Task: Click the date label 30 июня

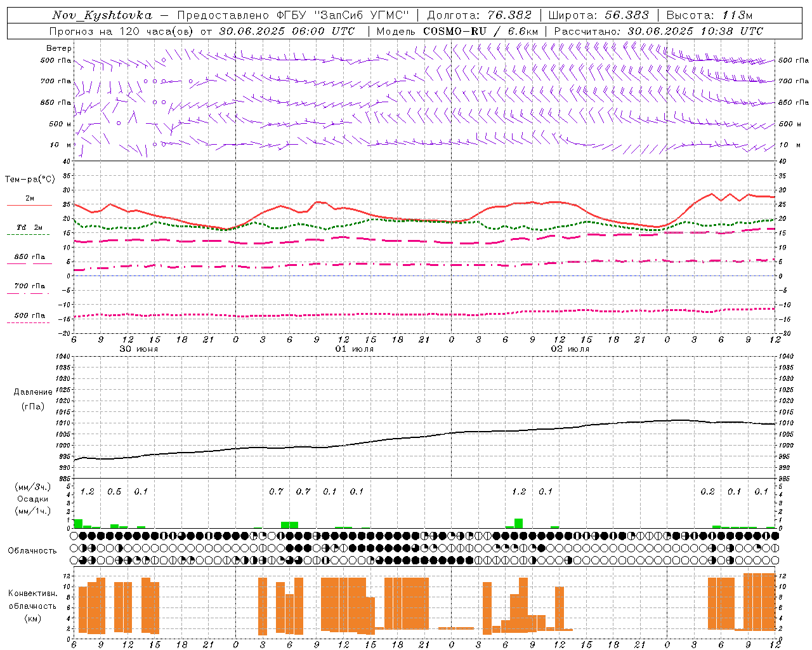Action: (x=139, y=349)
